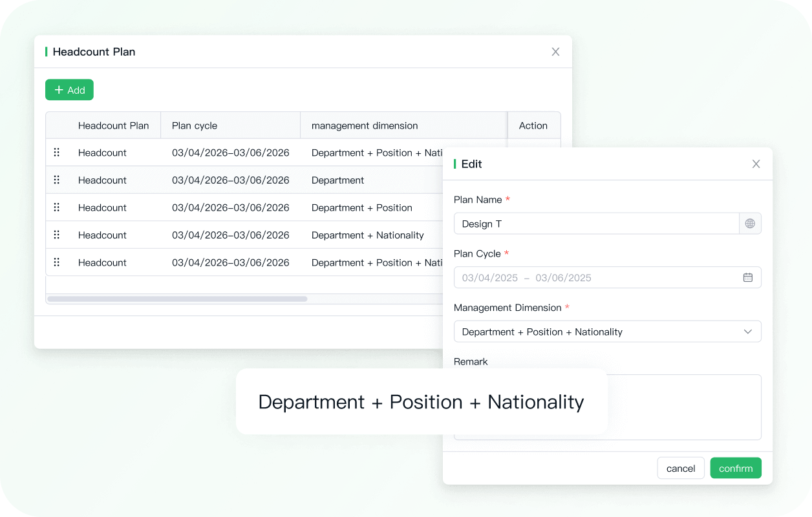This screenshot has height=517, width=812.
Task: Click the drag handle of the last table row
Action: pyautogui.click(x=57, y=262)
